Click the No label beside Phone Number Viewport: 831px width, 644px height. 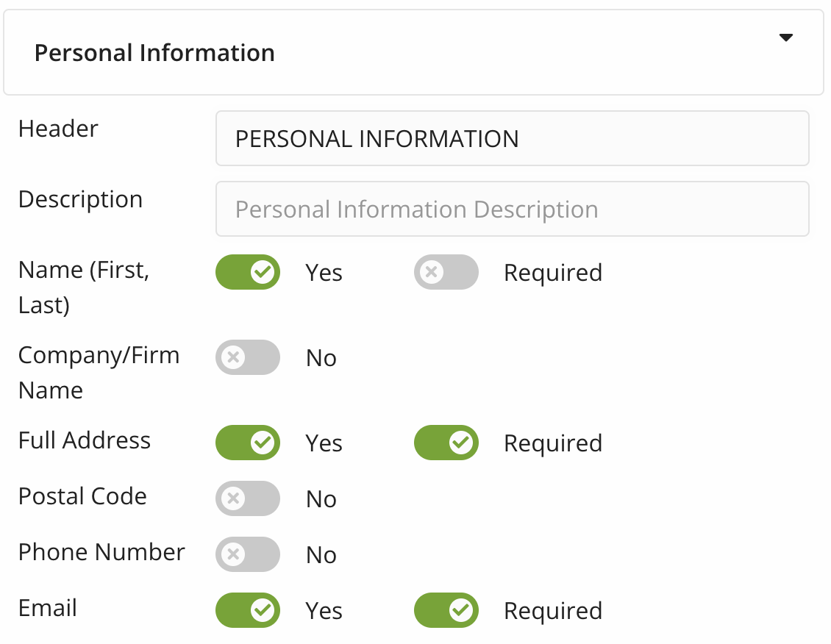point(321,555)
